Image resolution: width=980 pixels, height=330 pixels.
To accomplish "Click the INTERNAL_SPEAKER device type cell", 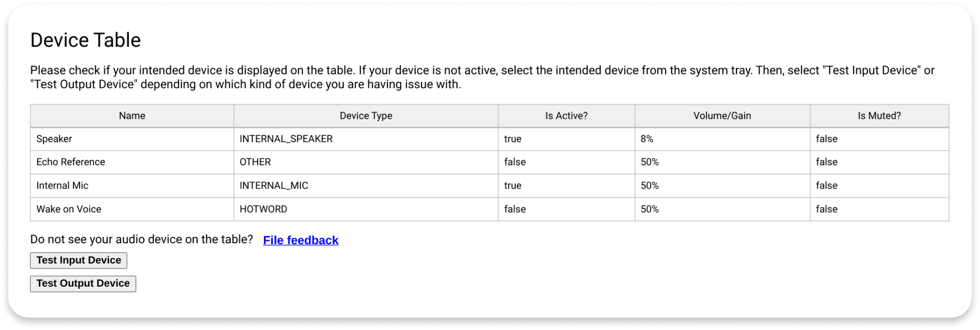I will (x=286, y=139).
